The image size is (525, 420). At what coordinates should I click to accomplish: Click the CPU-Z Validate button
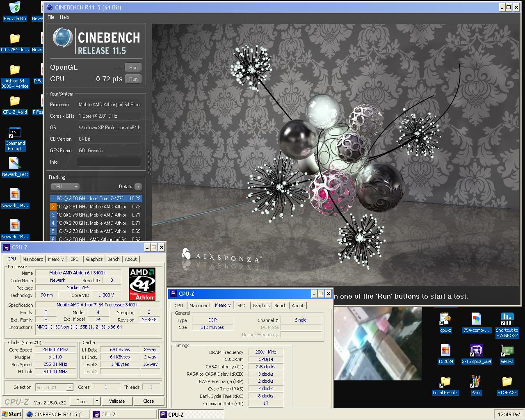tap(117, 401)
